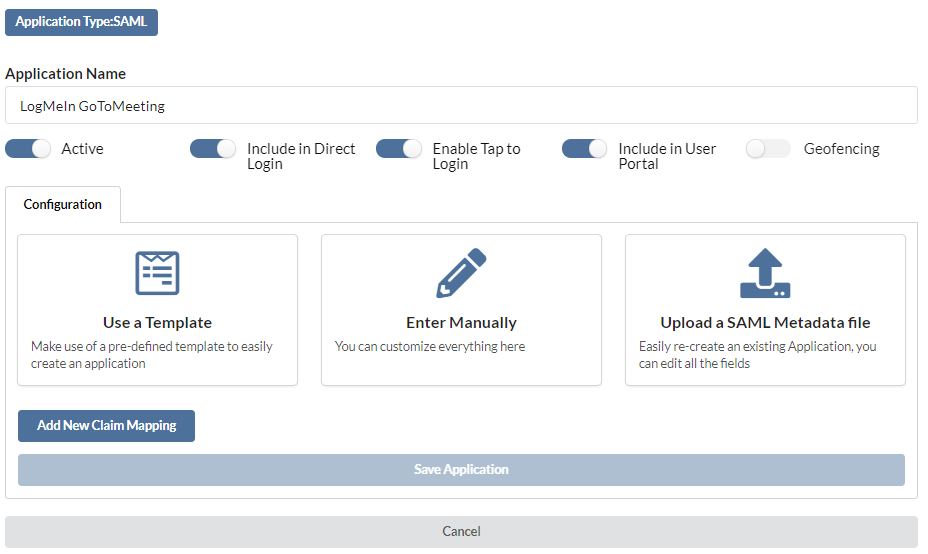The height and width of the screenshot is (554, 928).
Task: Click Add New Claim Mapping button
Action: 107,426
